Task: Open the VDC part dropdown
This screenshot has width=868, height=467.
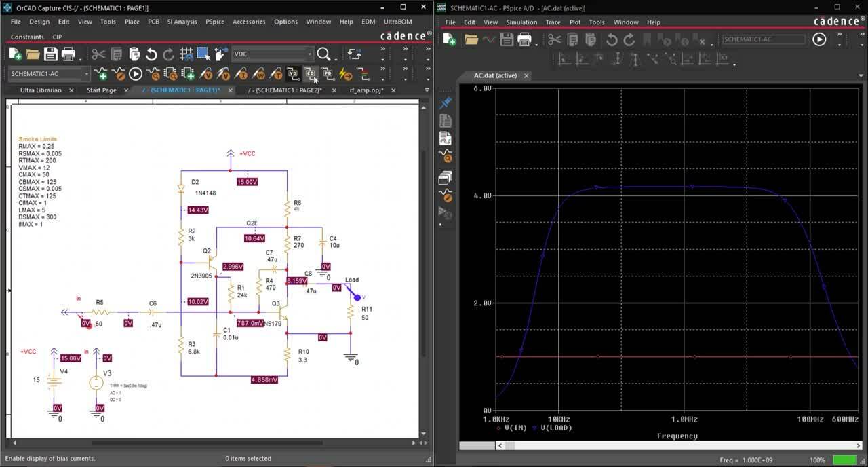Action: click(x=309, y=53)
